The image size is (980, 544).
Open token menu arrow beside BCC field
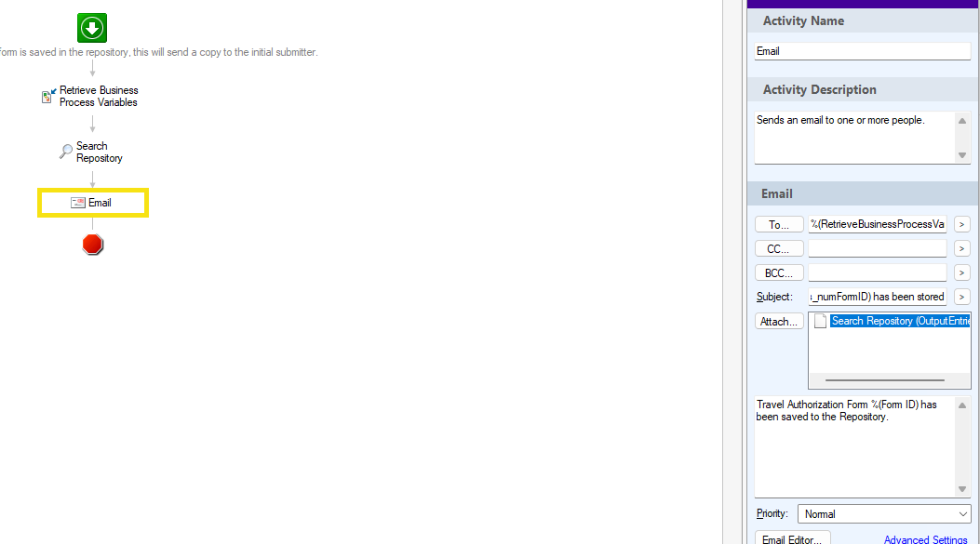pos(962,273)
